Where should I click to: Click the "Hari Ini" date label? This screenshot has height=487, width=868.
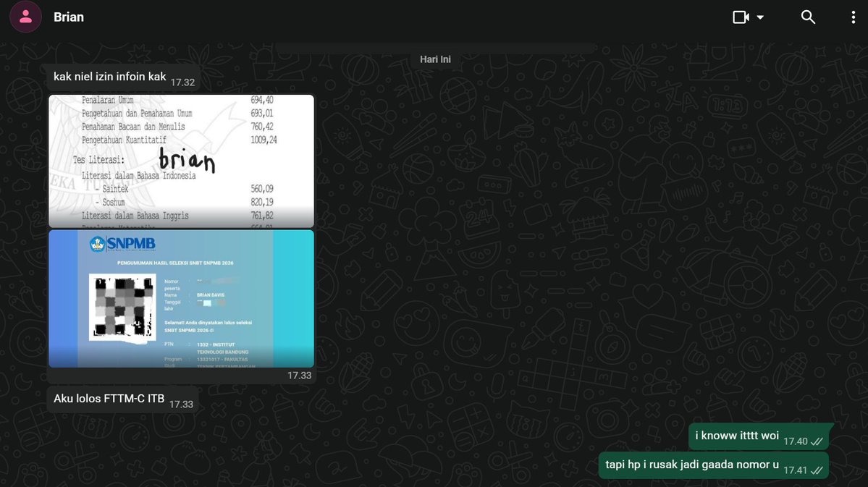[435, 59]
